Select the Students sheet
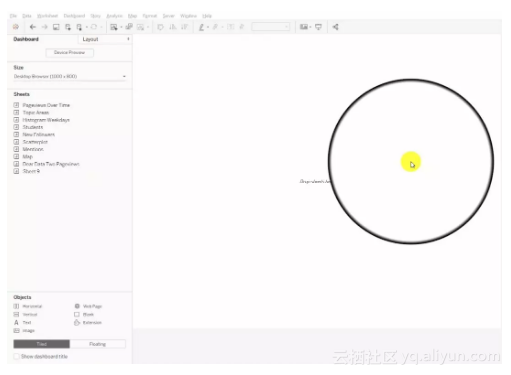The height and width of the screenshot is (375, 511). (28, 127)
